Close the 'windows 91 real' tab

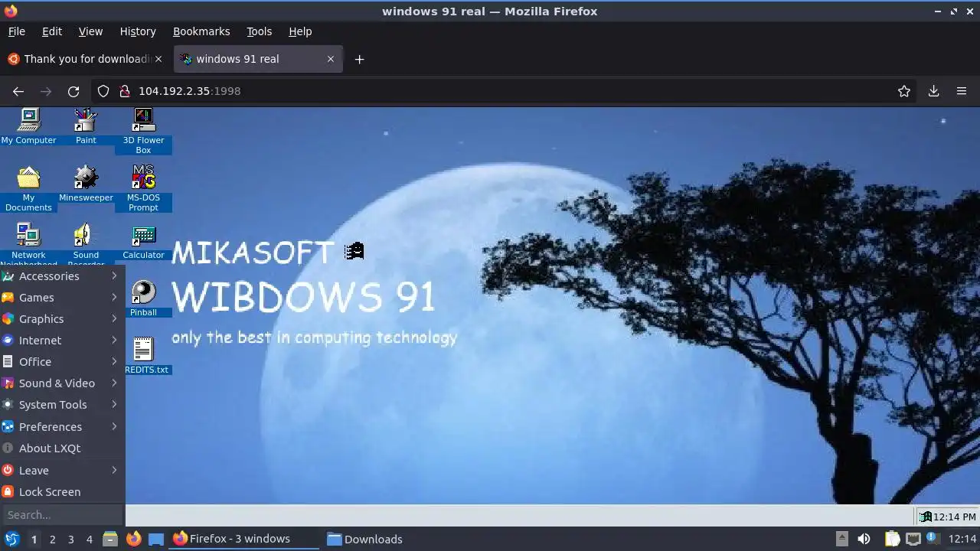pyautogui.click(x=331, y=59)
